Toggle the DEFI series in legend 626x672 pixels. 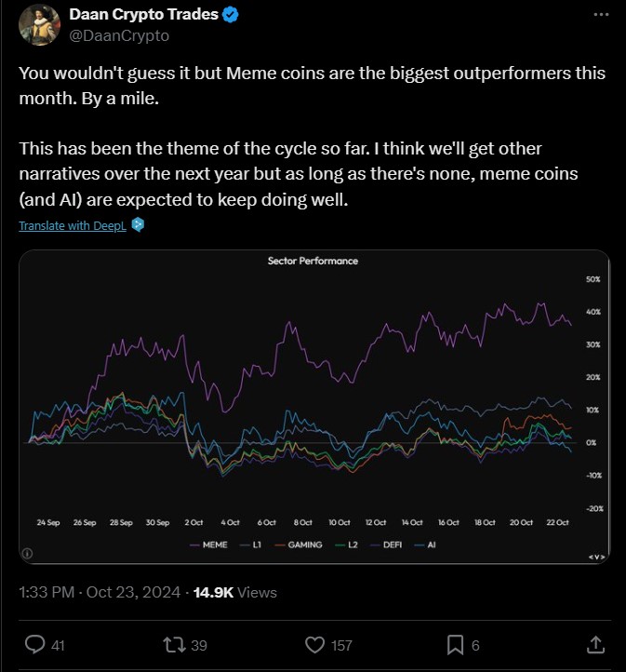(386, 544)
